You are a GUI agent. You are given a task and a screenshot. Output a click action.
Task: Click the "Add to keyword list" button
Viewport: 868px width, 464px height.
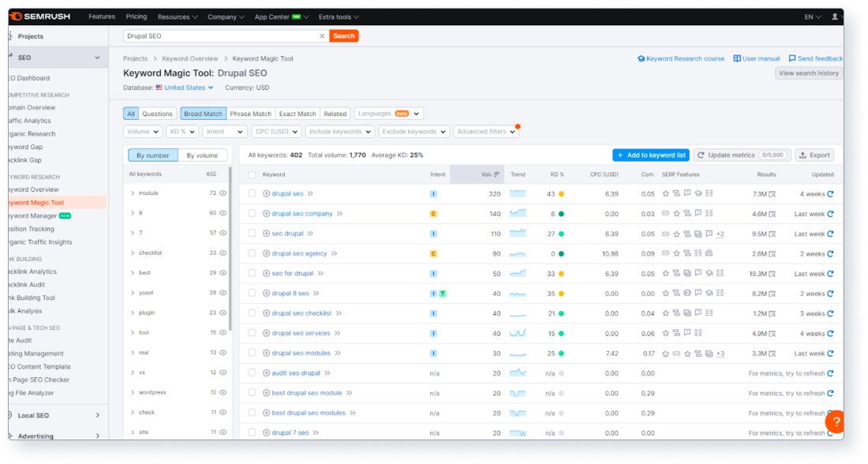pyautogui.click(x=650, y=155)
